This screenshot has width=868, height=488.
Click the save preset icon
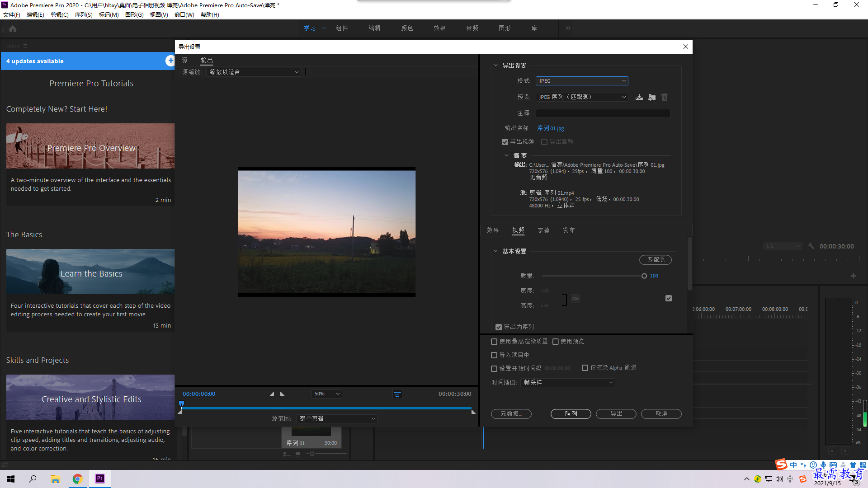coord(639,97)
